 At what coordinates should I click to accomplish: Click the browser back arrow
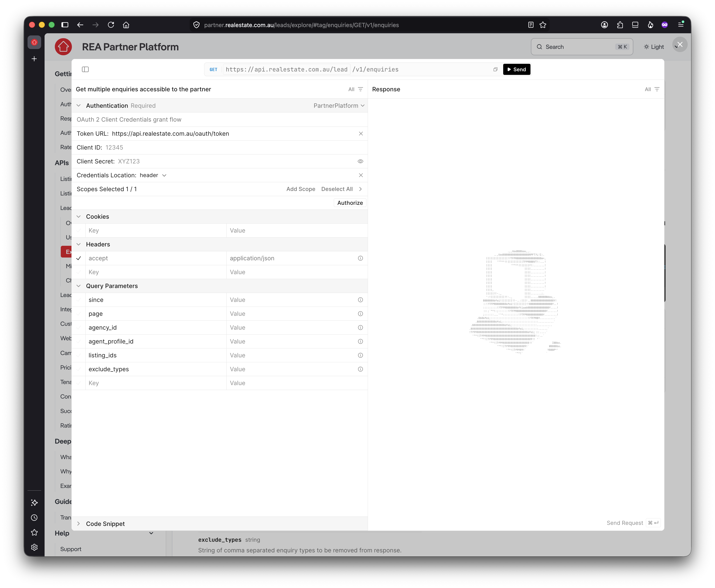coord(80,25)
